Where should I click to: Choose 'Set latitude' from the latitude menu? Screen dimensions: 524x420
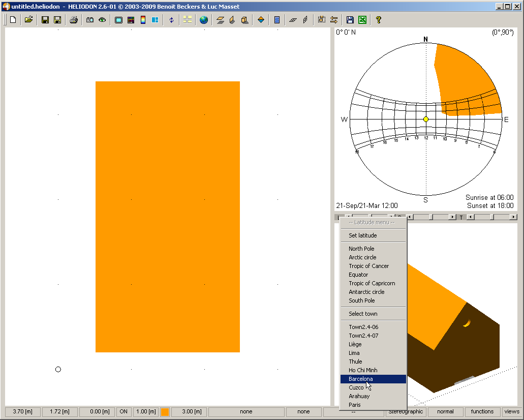point(373,235)
